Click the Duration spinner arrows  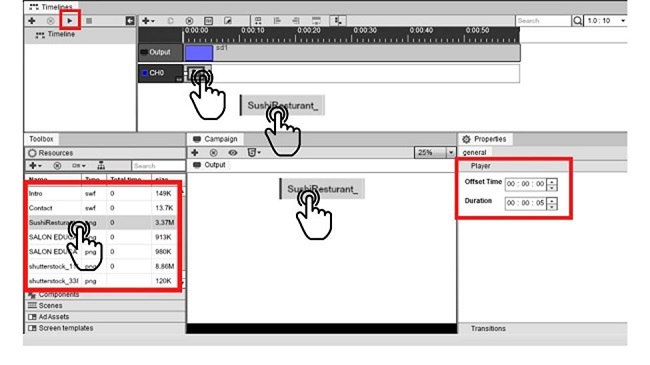(x=552, y=203)
